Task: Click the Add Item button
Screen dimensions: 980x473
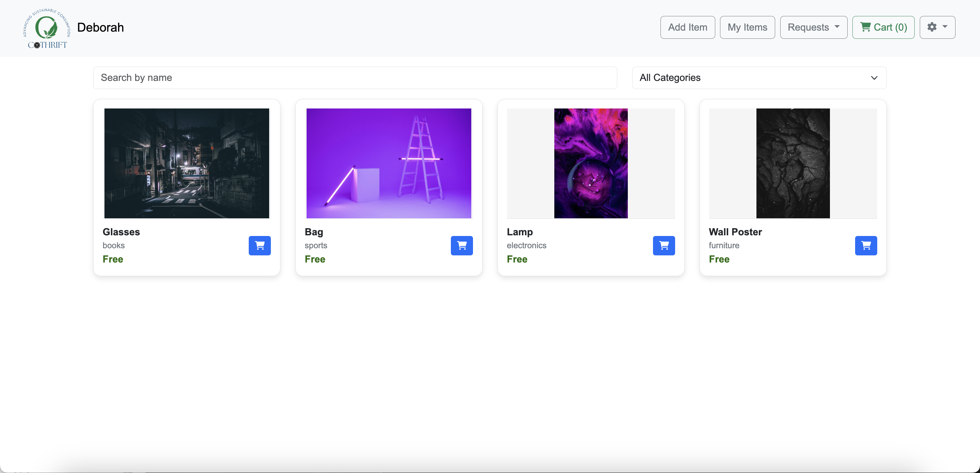Action: [687, 27]
